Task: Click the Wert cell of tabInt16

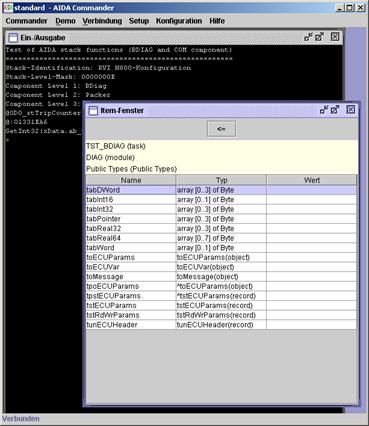Action: coord(311,200)
